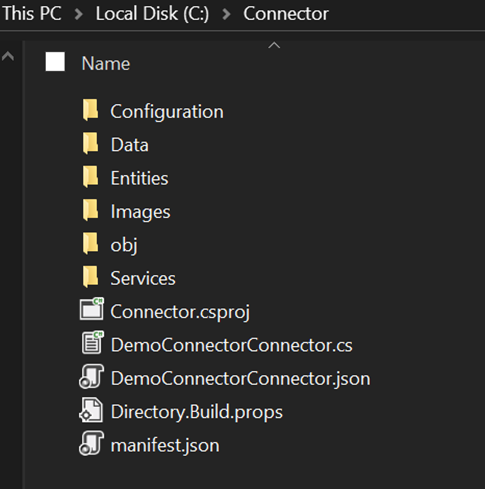Click the Entities folder icon
The height and width of the screenshot is (489, 485).
tap(90, 177)
